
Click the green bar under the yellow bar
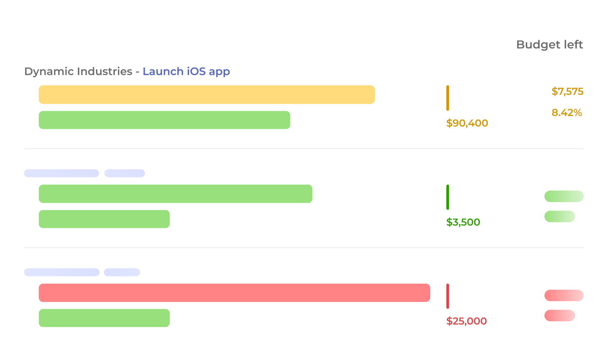point(164,120)
